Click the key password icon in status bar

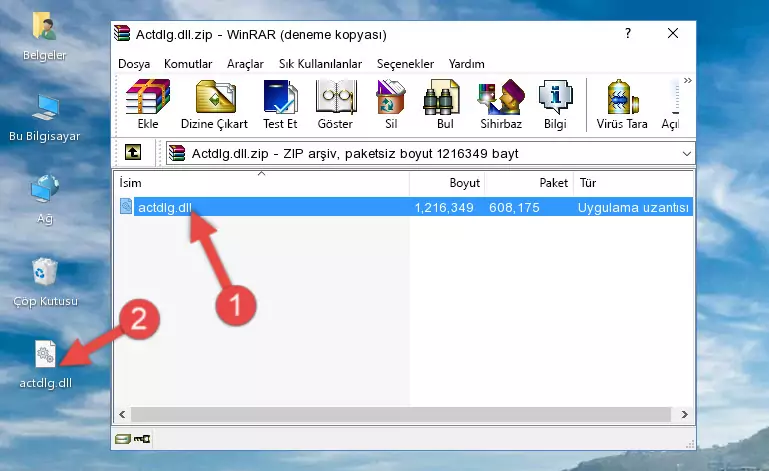pyautogui.click(x=142, y=439)
